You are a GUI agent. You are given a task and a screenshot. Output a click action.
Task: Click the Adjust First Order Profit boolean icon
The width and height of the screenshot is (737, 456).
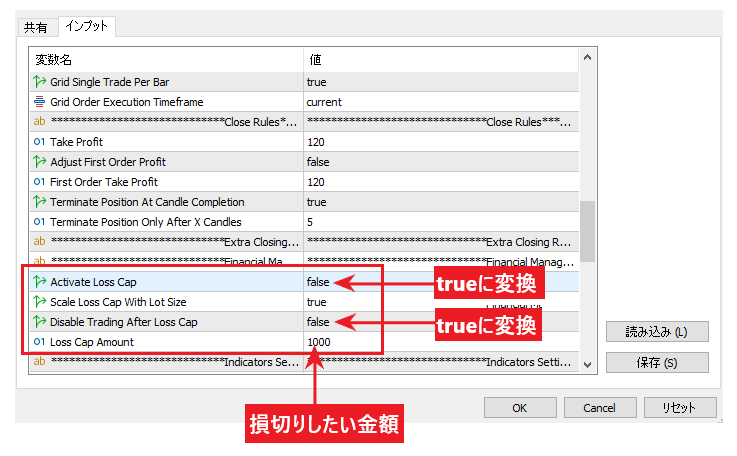pos(40,162)
